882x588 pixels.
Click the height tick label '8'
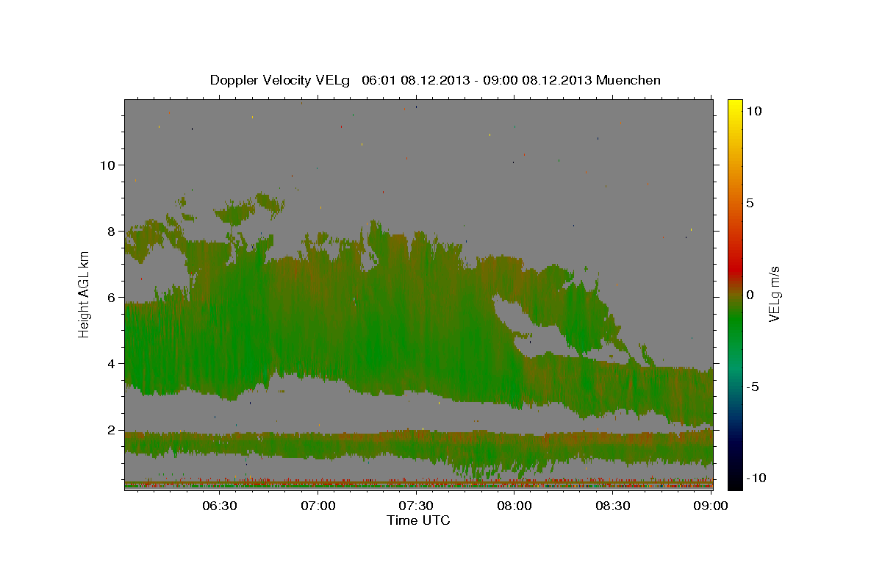112,231
